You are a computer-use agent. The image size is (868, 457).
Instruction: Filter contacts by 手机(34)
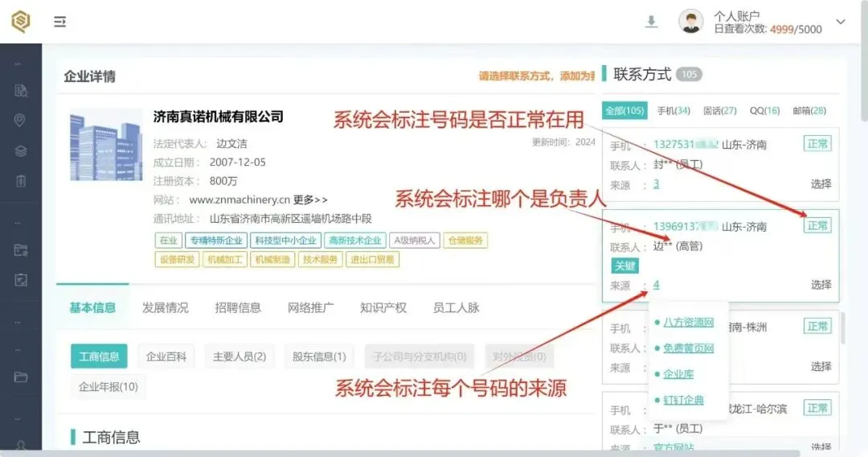pos(674,110)
